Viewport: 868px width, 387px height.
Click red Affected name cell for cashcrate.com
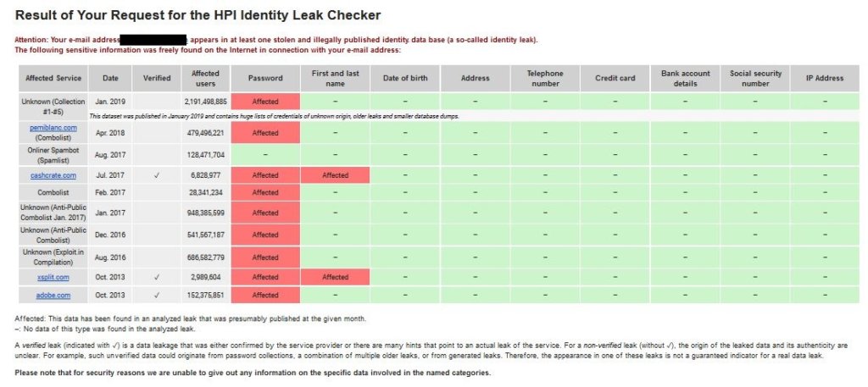click(335, 175)
